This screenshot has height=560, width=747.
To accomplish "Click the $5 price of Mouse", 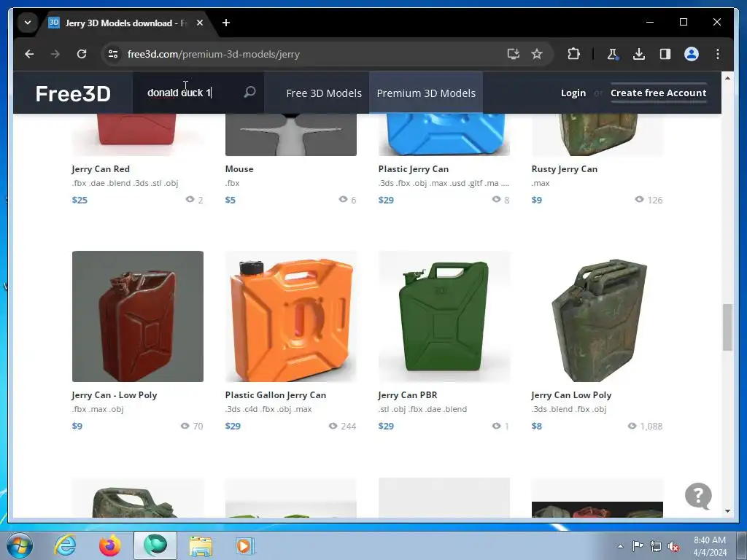I will click(230, 200).
